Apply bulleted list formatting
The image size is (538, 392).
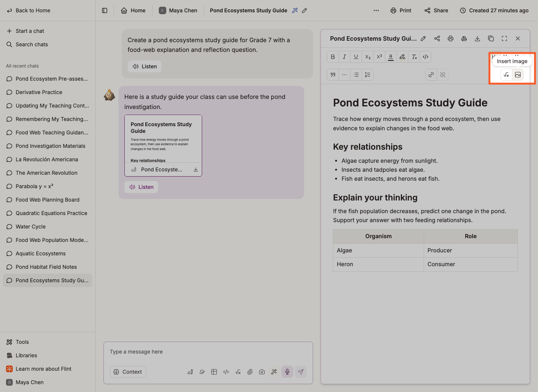click(x=356, y=75)
